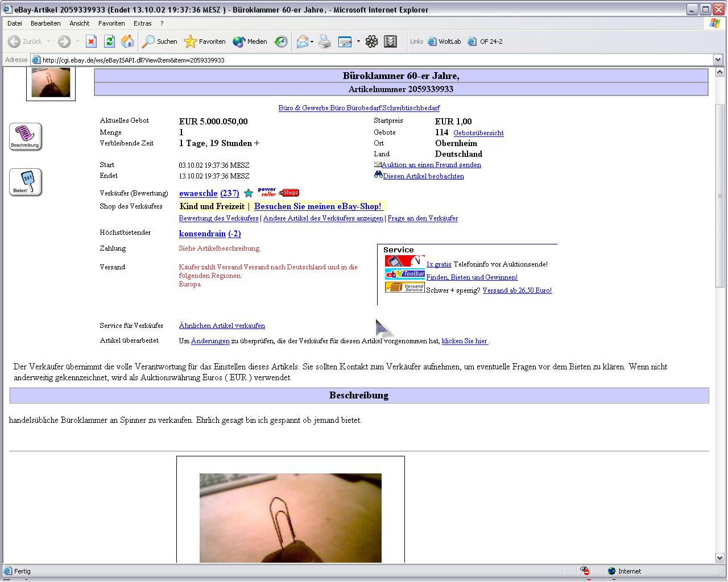
Task: Click 'Bewertung des Verkäufers' link
Action: pyautogui.click(x=219, y=218)
